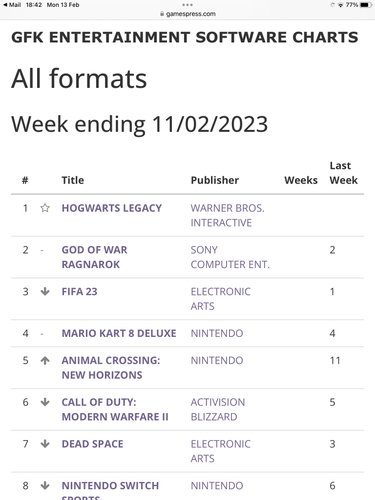Viewport: 375px width, 500px height.
Task: Tap the gamespress.com address bar
Action: (188, 14)
